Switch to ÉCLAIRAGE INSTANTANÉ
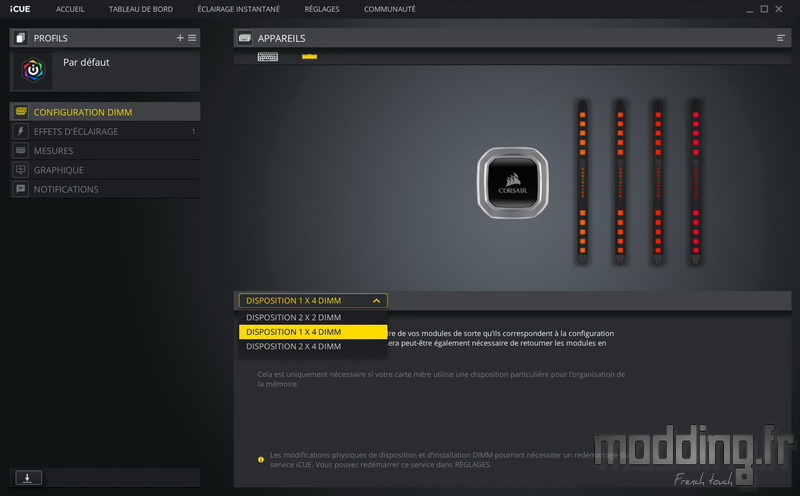The height and width of the screenshot is (496, 800). pyautogui.click(x=239, y=9)
